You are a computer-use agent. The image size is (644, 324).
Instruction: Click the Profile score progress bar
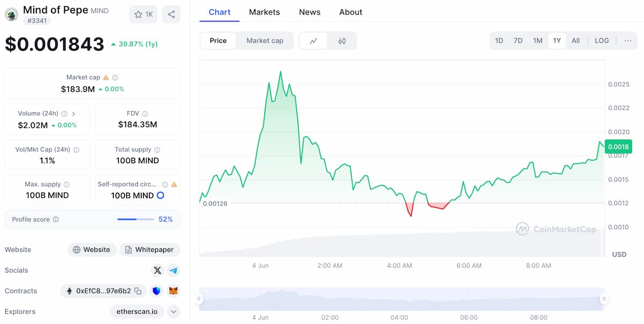pos(135,219)
